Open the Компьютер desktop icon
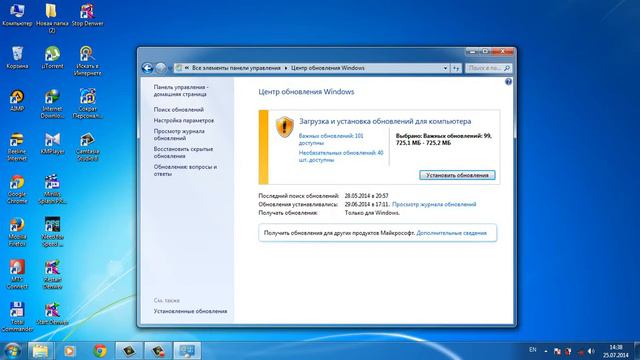The width and height of the screenshot is (640, 360). pyautogui.click(x=17, y=14)
